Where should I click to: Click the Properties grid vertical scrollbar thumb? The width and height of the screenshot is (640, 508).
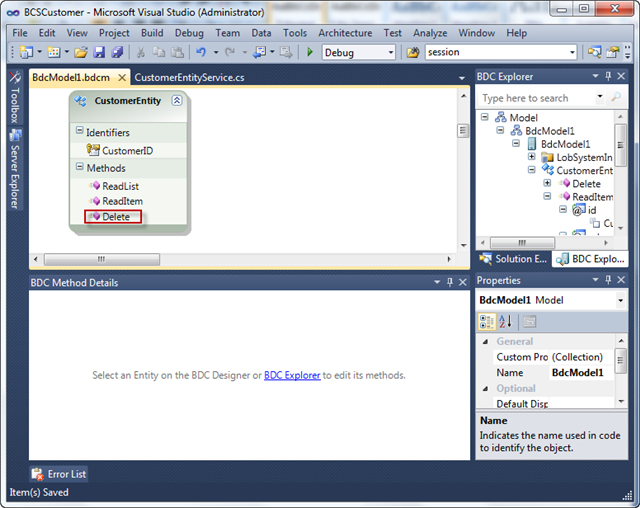[620, 361]
